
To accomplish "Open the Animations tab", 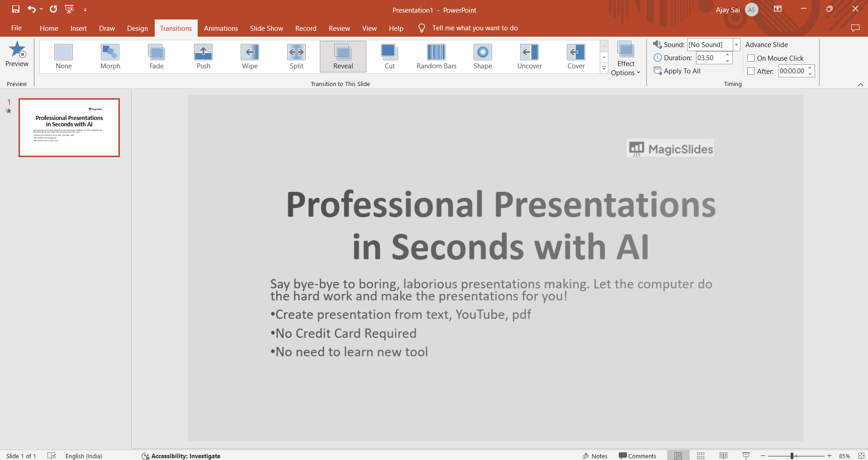I will click(x=221, y=28).
